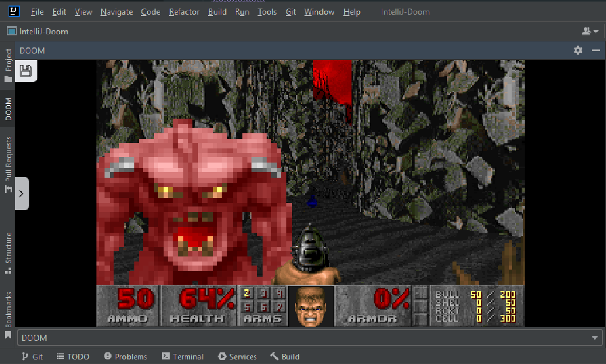Open the Terminal tool window
The height and width of the screenshot is (364, 606).
point(182,356)
